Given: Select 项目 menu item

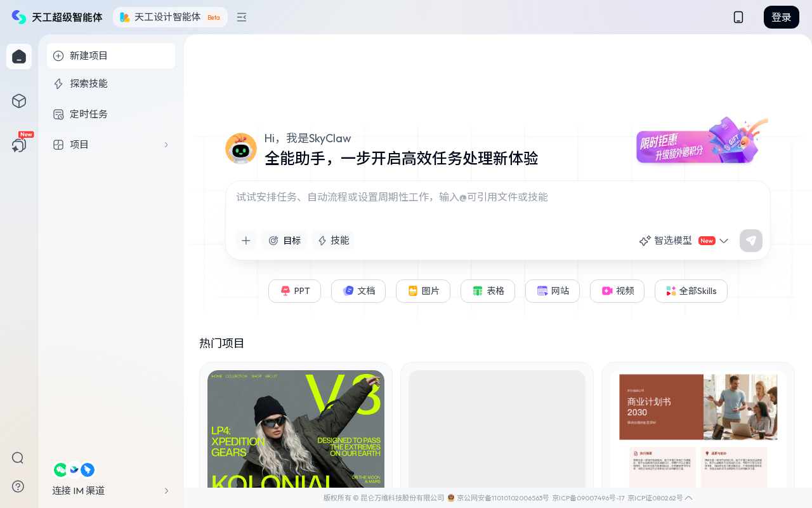Looking at the screenshot, I should click(x=111, y=145).
